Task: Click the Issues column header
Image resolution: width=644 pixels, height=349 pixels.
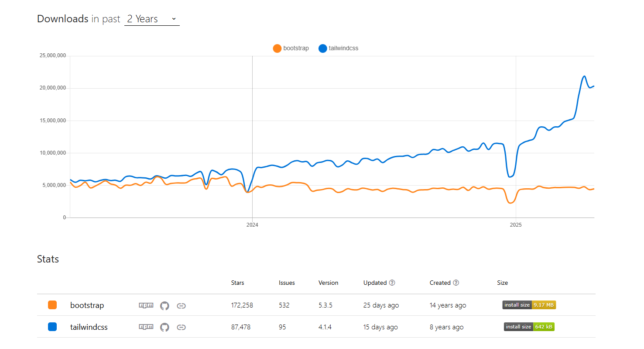Action: [x=287, y=283]
